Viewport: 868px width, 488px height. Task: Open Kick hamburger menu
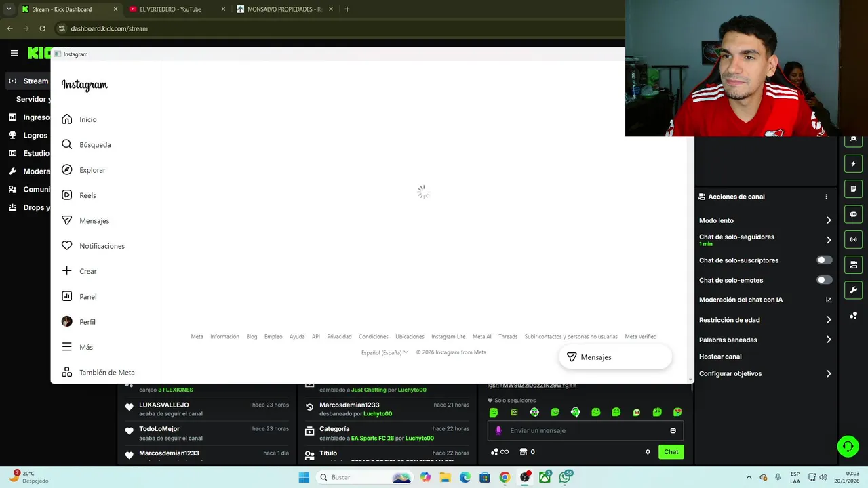coord(14,53)
